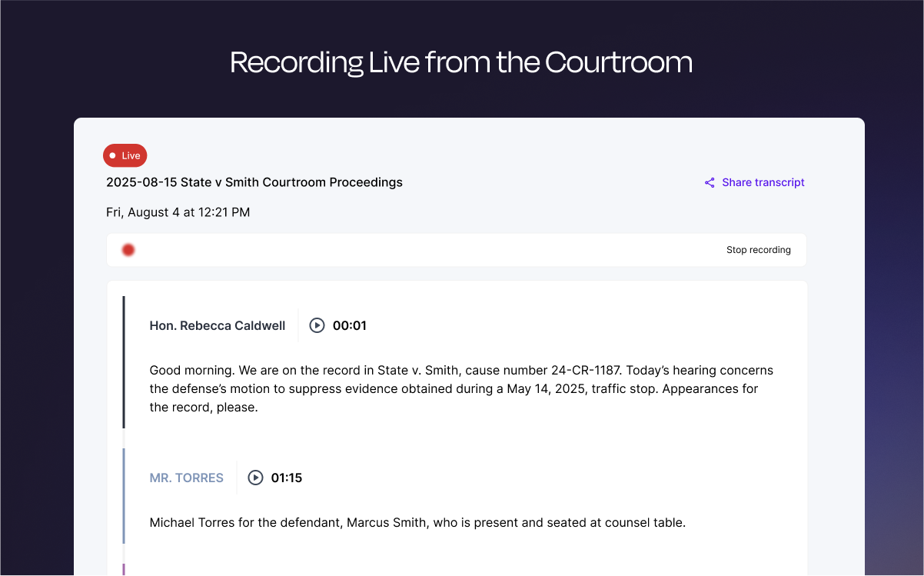The width and height of the screenshot is (924, 576).
Task: Play Mr. Torres's segment at 01:15
Action: (255, 478)
